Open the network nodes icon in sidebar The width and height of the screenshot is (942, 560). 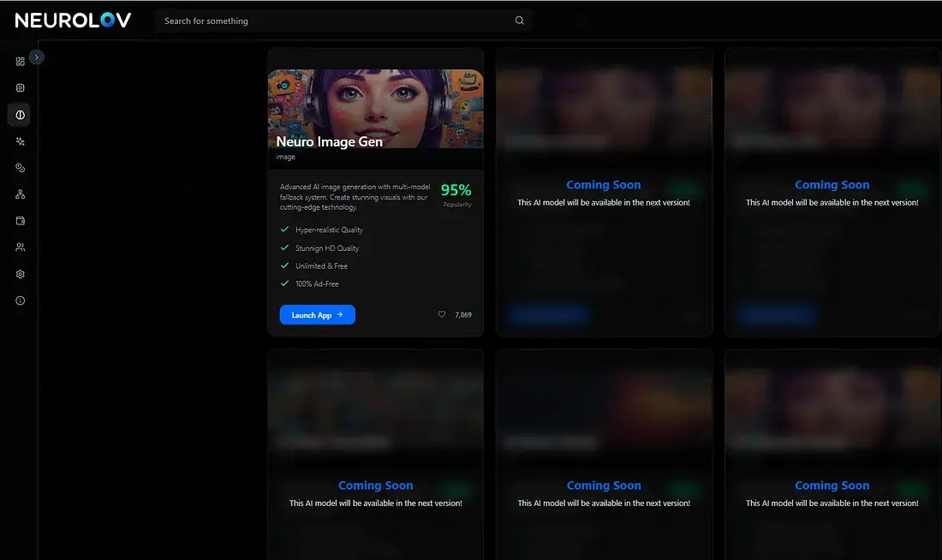20,194
